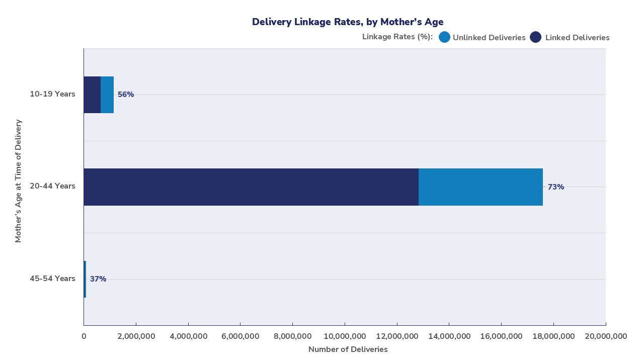Viewport: 644px width, 362px height.
Task: Select the 73% data label
Action: click(556, 187)
